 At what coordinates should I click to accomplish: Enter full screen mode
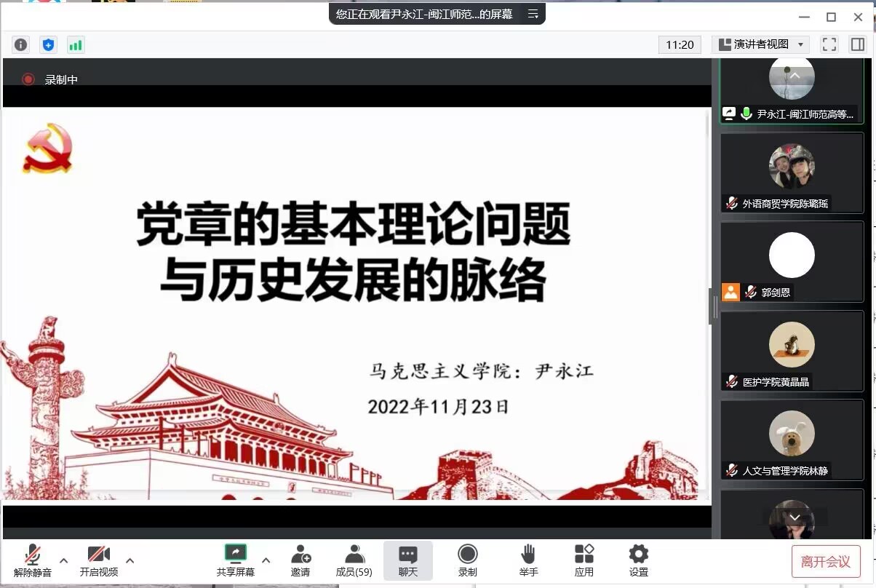tap(829, 44)
